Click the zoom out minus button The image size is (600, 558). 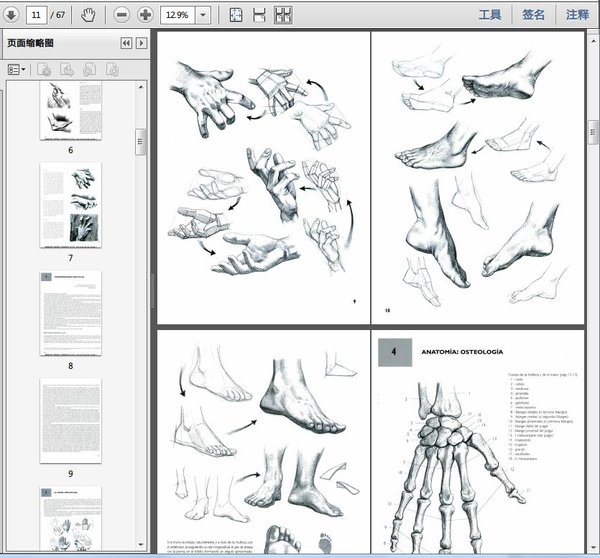coord(121,15)
